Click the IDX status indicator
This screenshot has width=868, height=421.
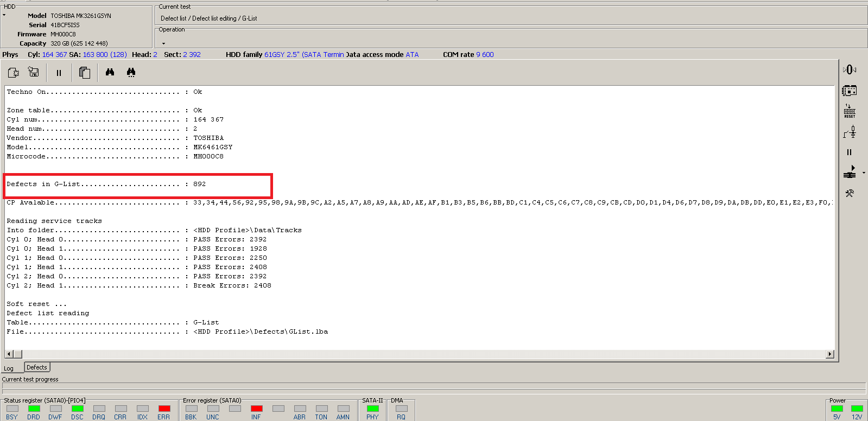click(143, 409)
